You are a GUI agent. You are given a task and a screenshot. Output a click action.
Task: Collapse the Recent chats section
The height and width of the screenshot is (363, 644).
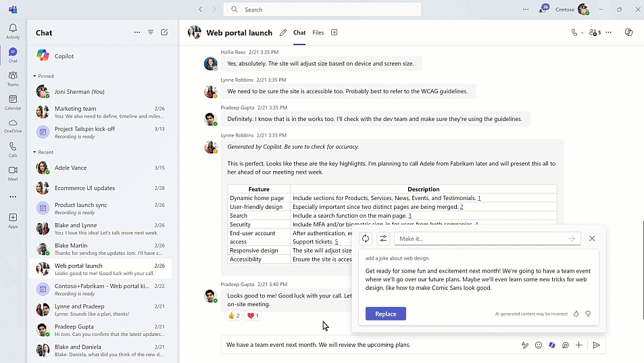coord(35,153)
